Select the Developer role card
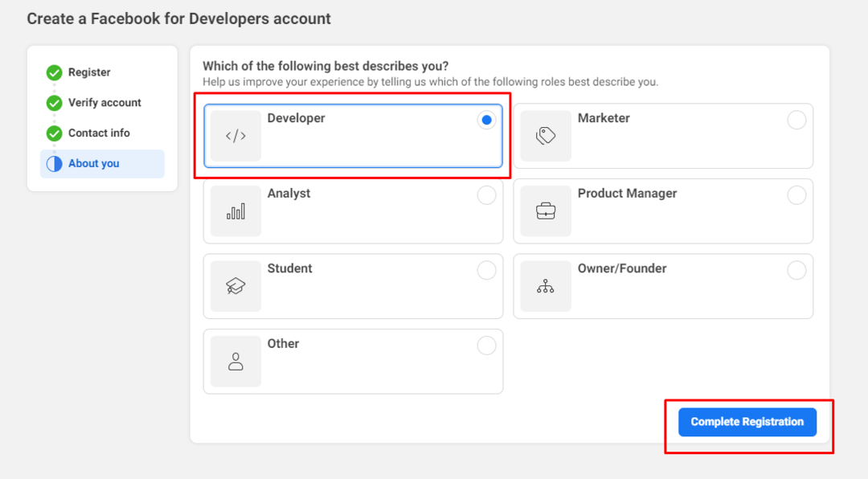 353,135
